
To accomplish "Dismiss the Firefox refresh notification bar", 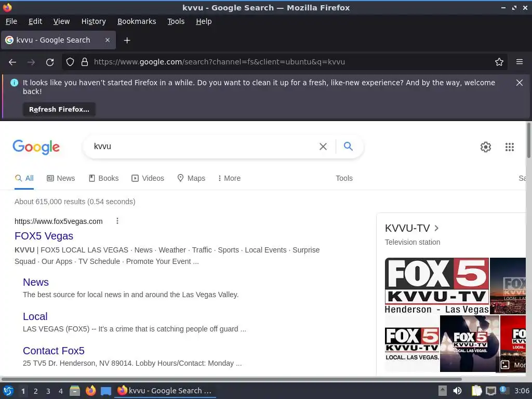I will pyautogui.click(x=520, y=83).
